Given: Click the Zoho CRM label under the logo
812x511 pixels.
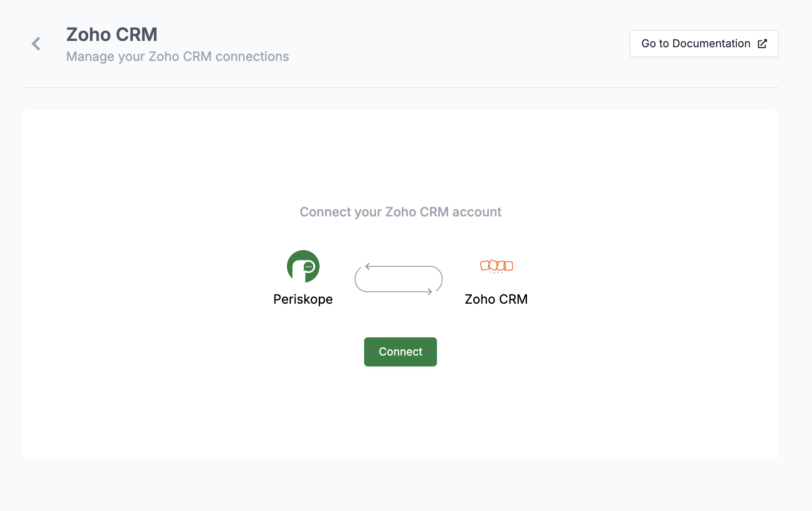Looking at the screenshot, I should click(x=496, y=299).
